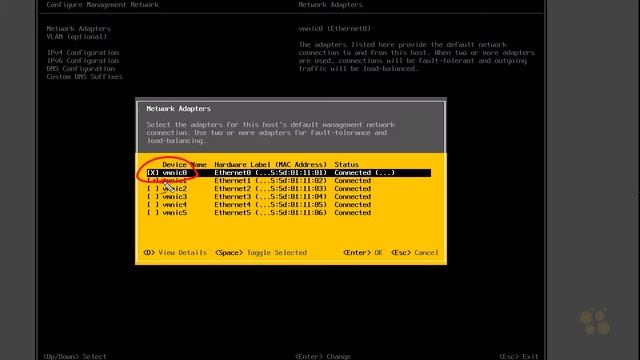640x360 pixels.
Task: Click the Device Name column header
Action: point(184,165)
